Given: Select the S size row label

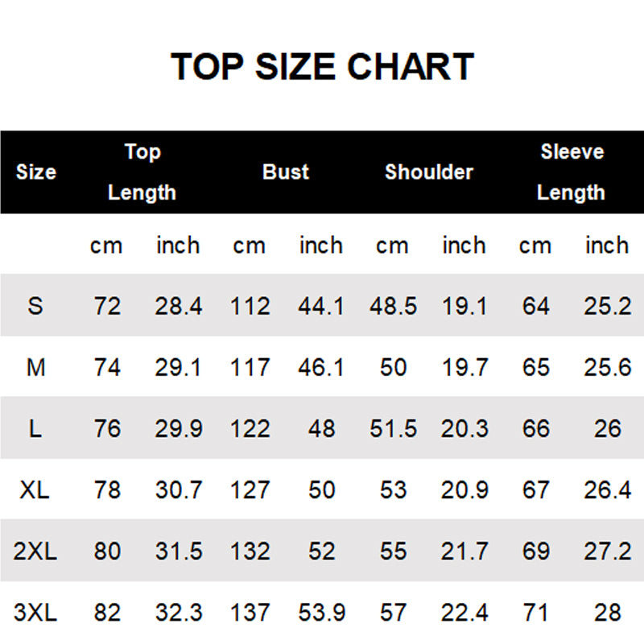Looking at the screenshot, I should pyautogui.click(x=35, y=306).
